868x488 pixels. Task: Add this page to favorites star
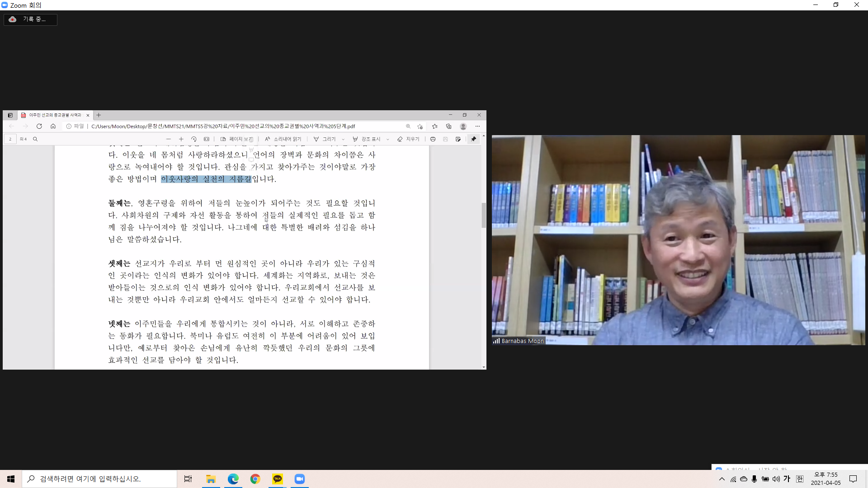(420, 127)
